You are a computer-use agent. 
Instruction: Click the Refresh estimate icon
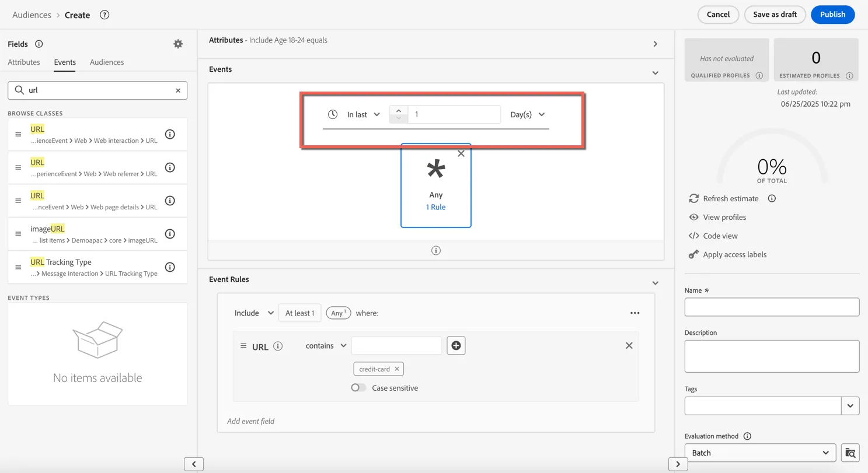(693, 198)
